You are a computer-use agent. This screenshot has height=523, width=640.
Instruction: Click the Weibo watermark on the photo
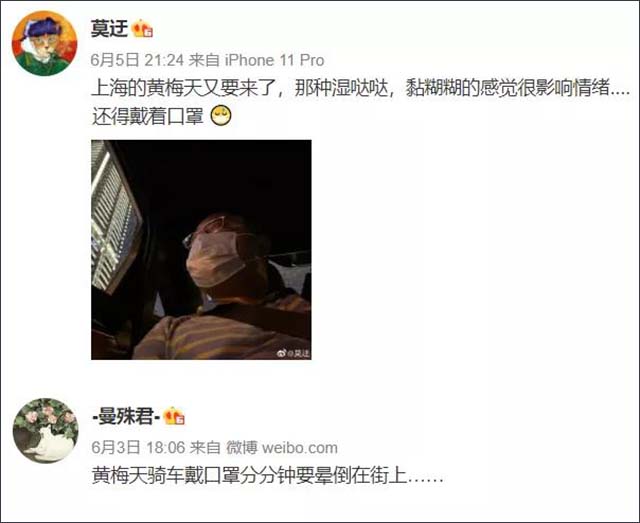point(293,353)
